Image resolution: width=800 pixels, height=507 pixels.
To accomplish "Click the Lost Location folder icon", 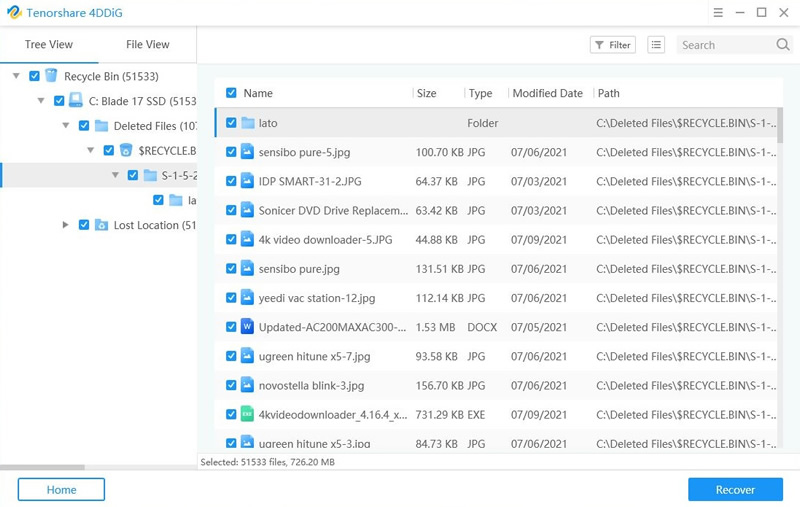I will pyautogui.click(x=101, y=225).
